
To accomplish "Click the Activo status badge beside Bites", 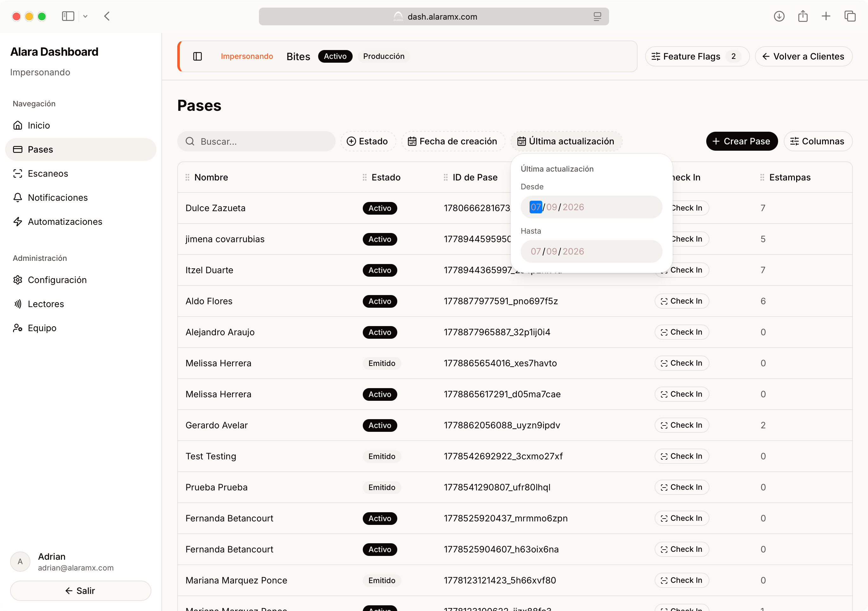I will pos(335,56).
